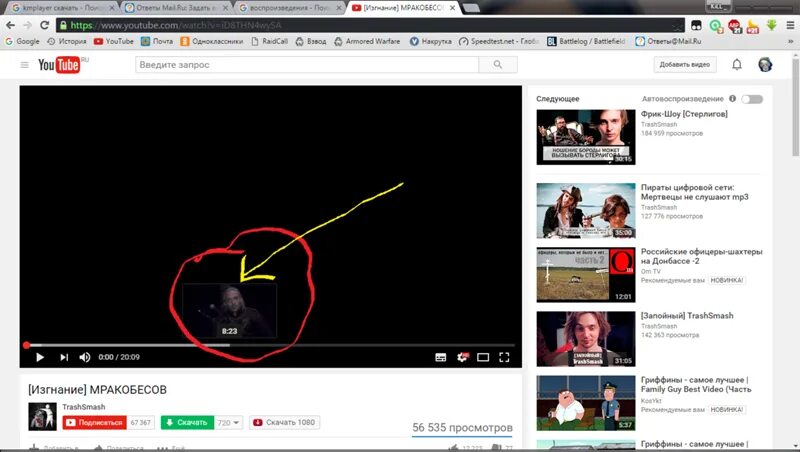Click the address bar URL
This screenshot has height=452, width=800.
coord(176,25)
